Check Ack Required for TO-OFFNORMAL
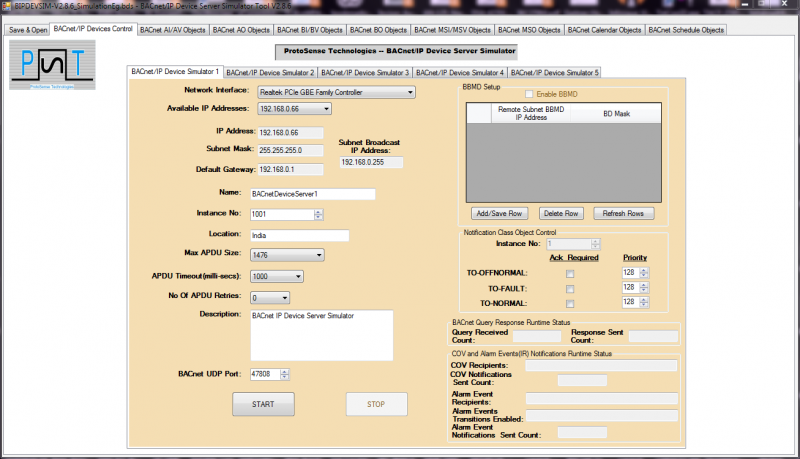 (x=569, y=273)
